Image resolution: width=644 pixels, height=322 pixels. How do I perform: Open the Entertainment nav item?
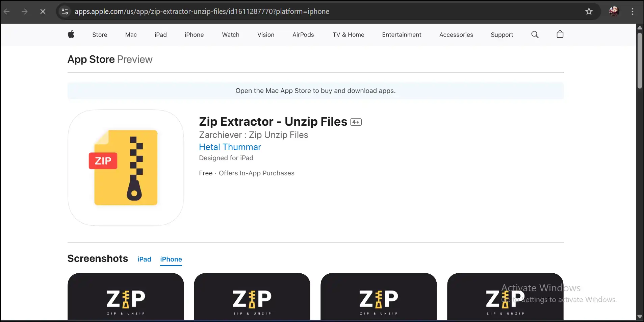[402, 34]
